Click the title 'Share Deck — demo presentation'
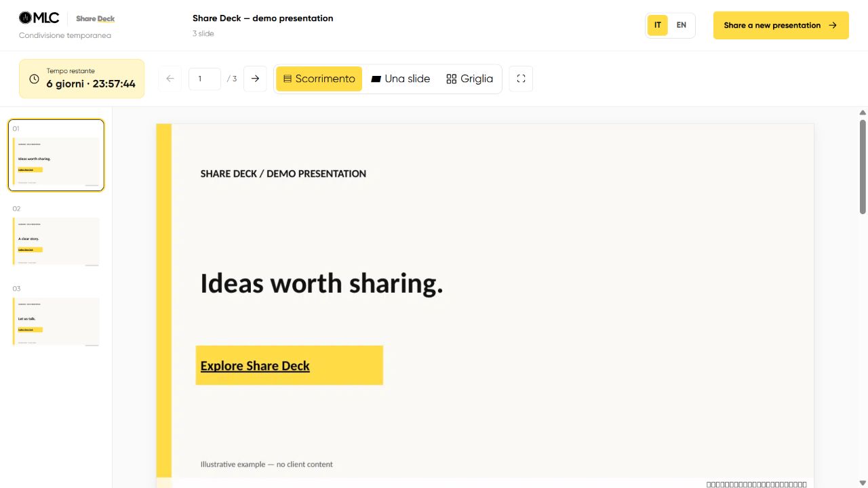The height and width of the screenshot is (488, 868). click(x=263, y=18)
